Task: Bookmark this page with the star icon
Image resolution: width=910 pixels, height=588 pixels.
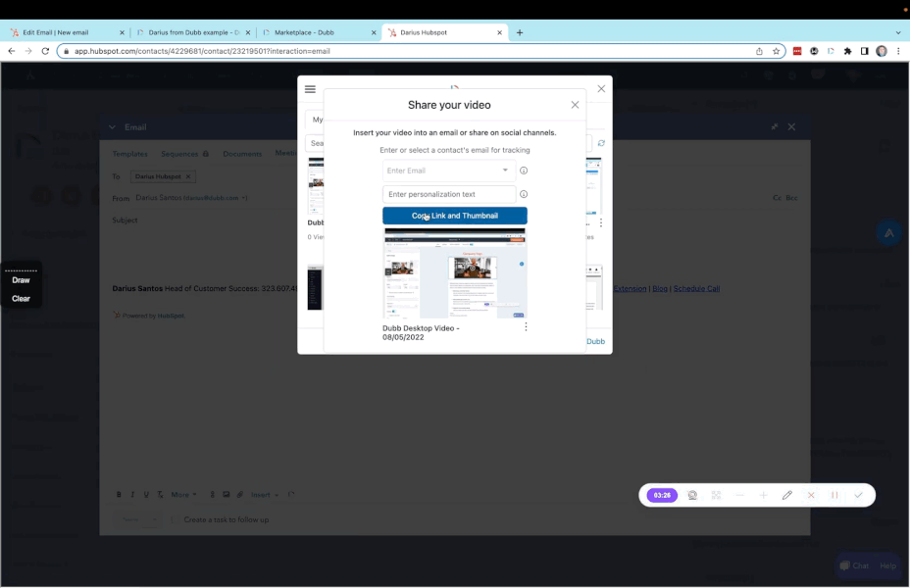Action: tap(776, 51)
